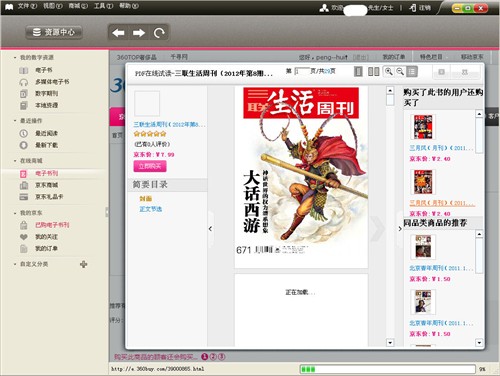Viewport: 500px width, 376px height.
Task: Open the first 三月风 magazine thumbnail
Action: point(423,127)
